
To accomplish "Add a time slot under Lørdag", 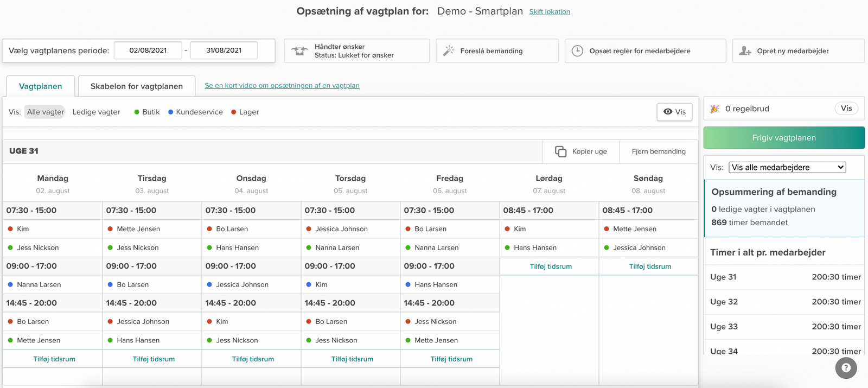I will (550, 266).
